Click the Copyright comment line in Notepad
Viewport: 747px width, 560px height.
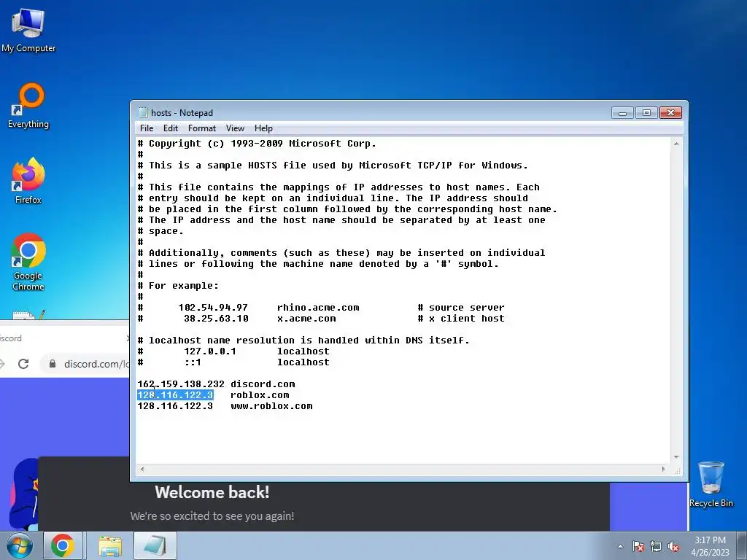(x=257, y=144)
